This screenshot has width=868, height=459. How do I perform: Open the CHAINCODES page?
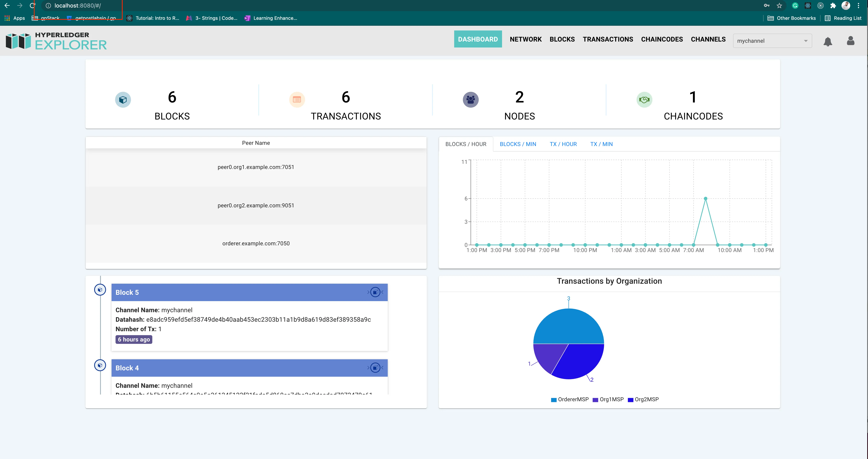(x=662, y=39)
